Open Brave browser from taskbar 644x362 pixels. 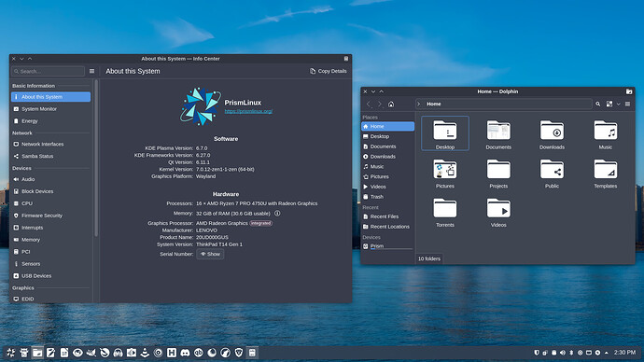point(239,352)
